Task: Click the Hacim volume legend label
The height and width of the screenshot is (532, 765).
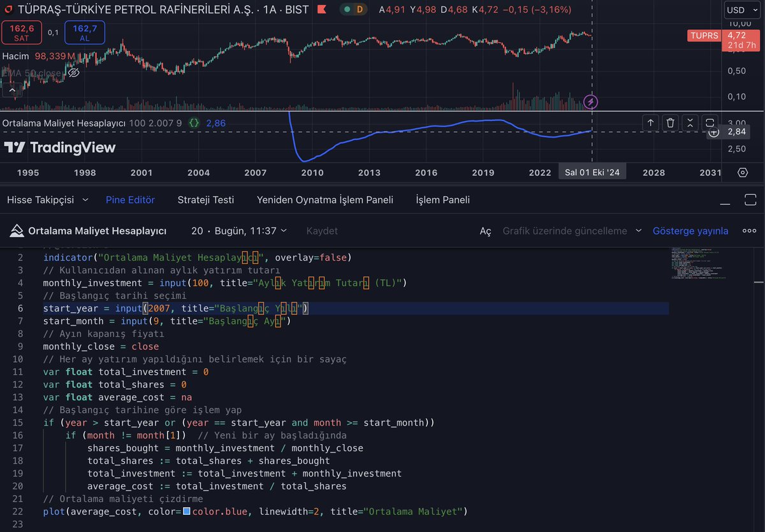Action: [x=16, y=56]
